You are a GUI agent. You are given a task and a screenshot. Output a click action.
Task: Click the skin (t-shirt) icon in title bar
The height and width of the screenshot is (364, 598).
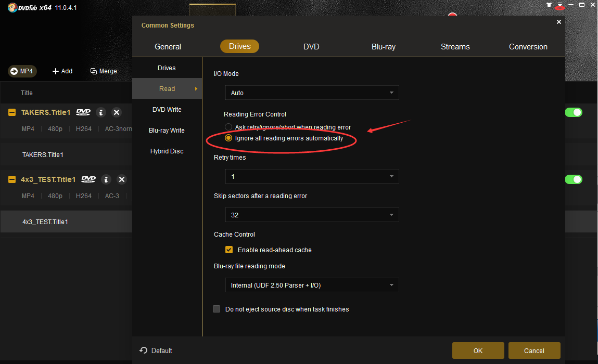[x=549, y=5]
